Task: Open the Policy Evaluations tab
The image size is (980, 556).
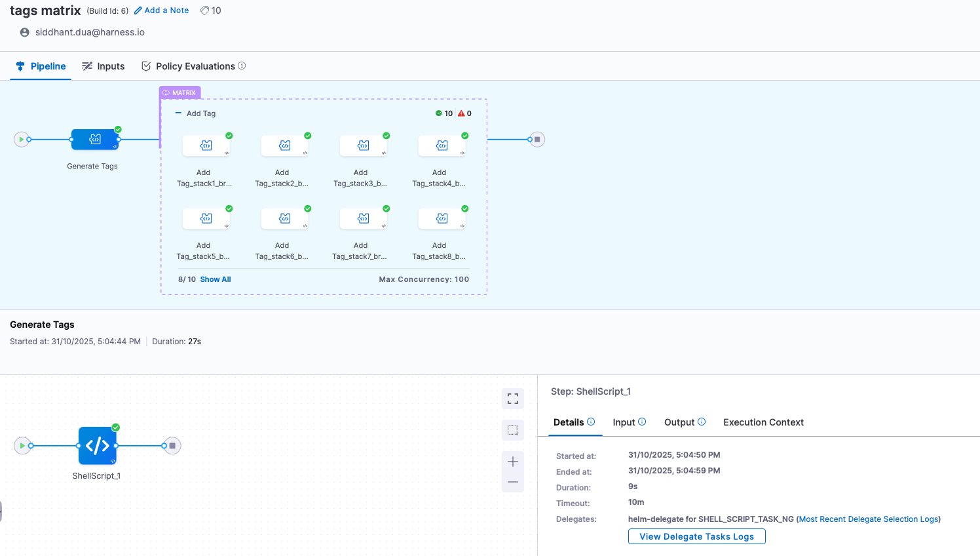Action: (x=195, y=66)
